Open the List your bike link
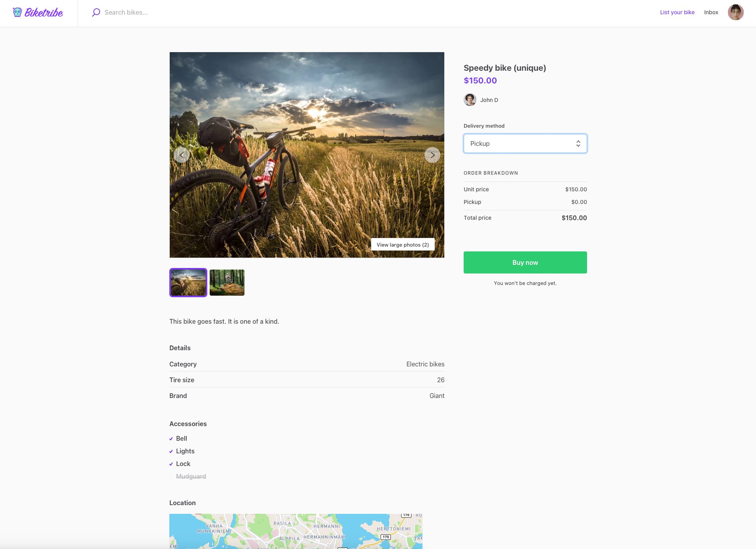 [x=677, y=12]
